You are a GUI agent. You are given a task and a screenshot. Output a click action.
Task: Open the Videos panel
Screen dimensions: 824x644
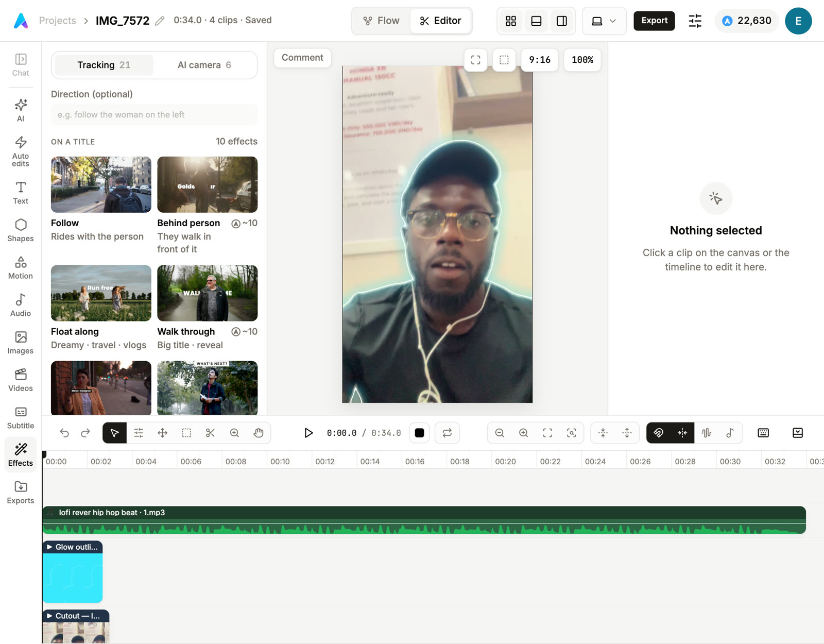click(21, 380)
